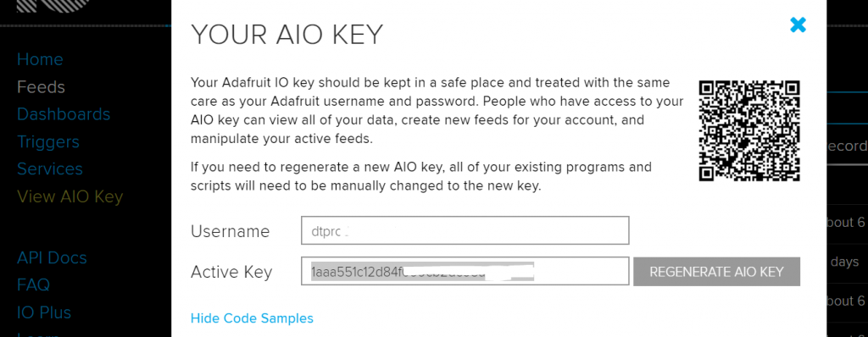
Task: Collapse code samples via Hide Code Samples
Action: pyautogui.click(x=252, y=318)
